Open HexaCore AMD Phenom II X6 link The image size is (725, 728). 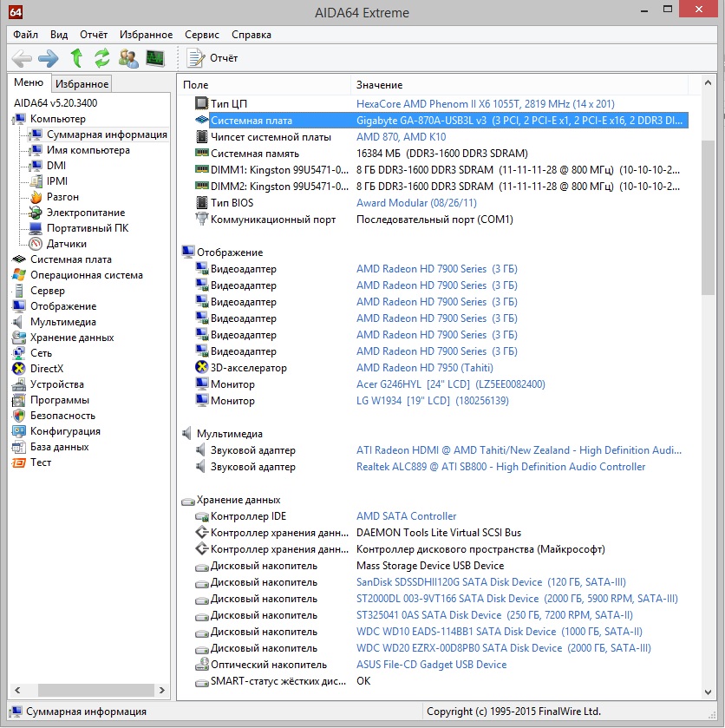click(x=485, y=104)
